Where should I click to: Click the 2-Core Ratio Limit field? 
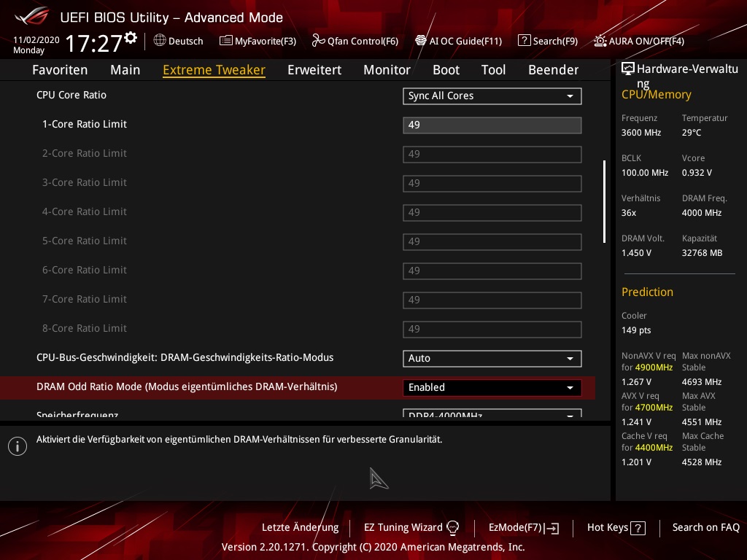click(492, 155)
